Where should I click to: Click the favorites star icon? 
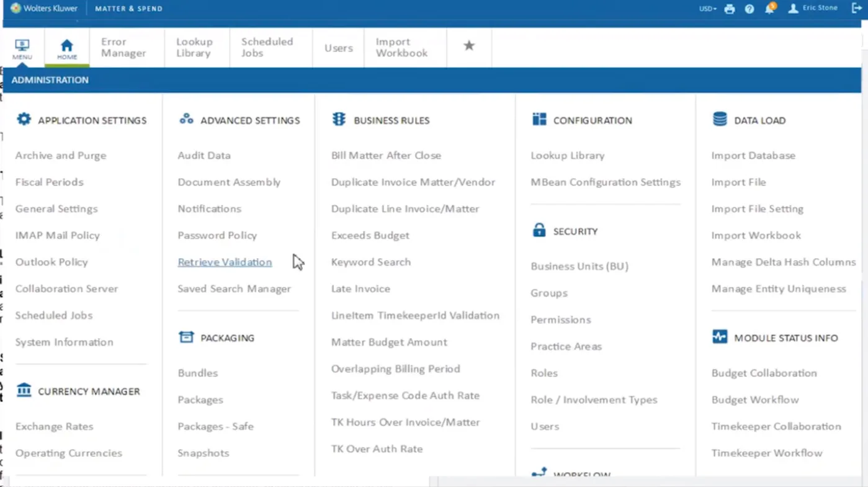point(469,46)
